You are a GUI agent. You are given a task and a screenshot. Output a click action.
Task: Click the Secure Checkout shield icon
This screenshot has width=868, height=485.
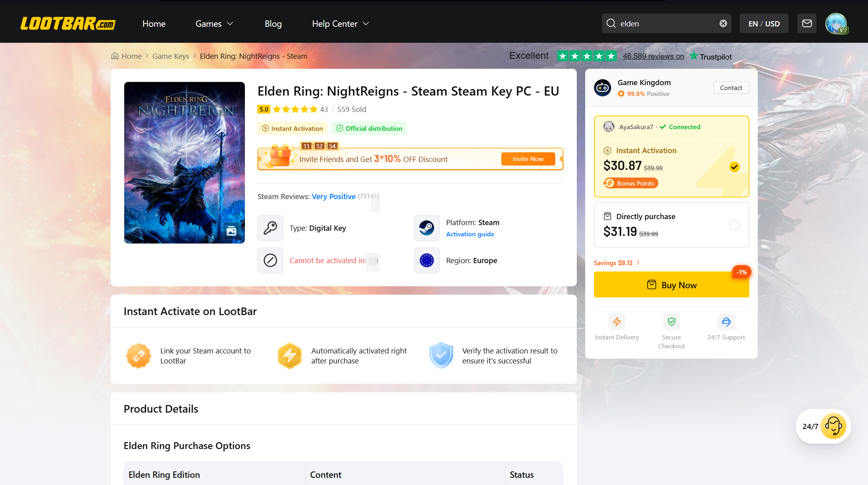671,321
